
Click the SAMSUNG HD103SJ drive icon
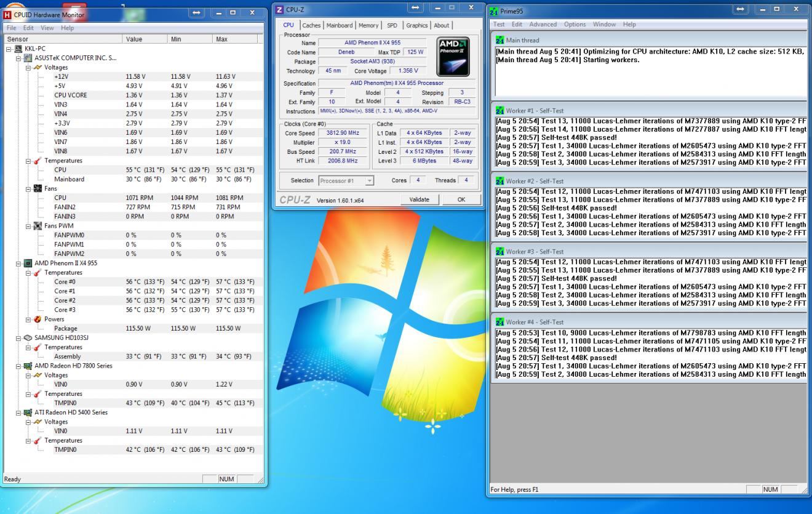pyautogui.click(x=28, y=338)
